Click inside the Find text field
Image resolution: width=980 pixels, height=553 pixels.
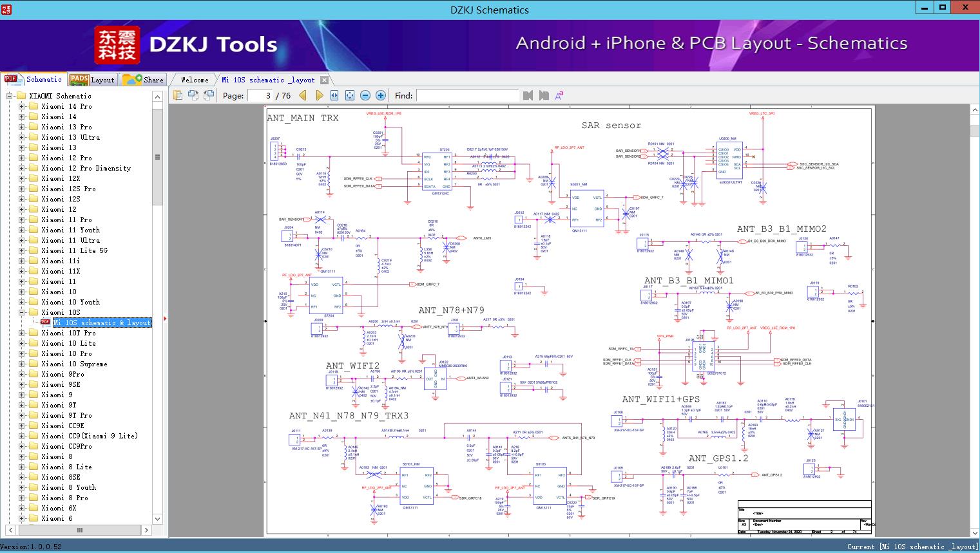[x=468, y=95]
